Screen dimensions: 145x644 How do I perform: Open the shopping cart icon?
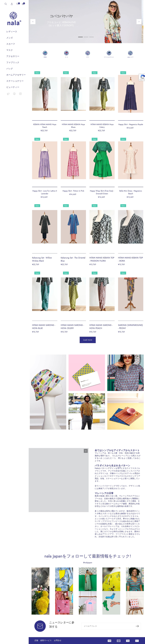point(23,4)
